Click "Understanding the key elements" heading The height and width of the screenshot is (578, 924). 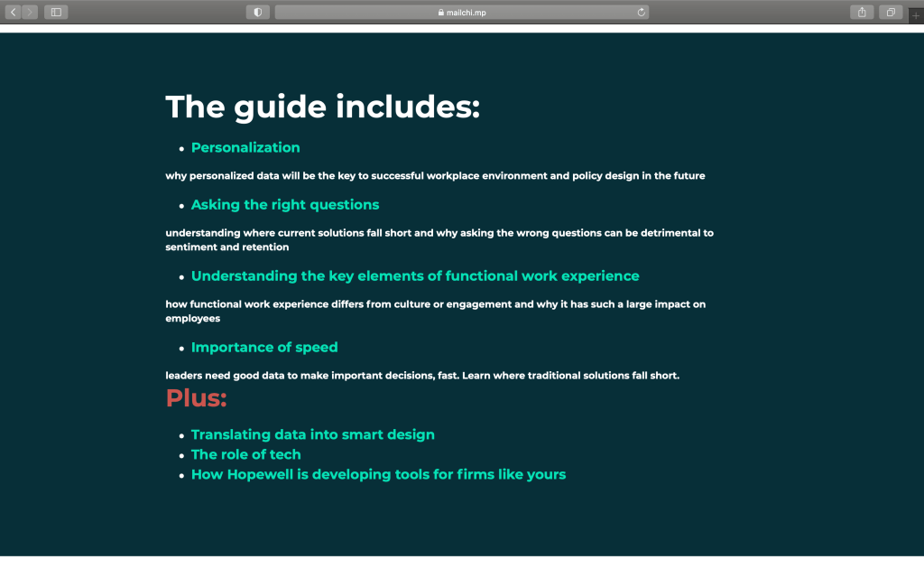(x=414, y=276)
